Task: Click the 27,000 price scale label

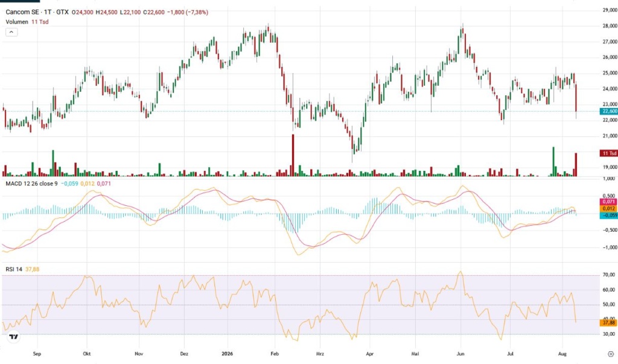Action: [x=610, y=42]
